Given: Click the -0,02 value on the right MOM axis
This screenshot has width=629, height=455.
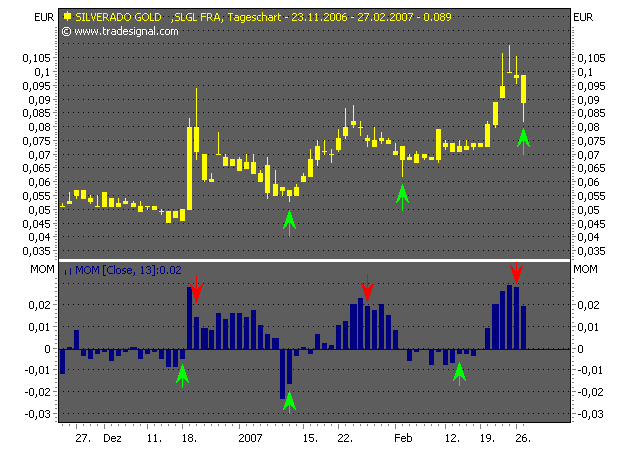Looking at the screenshot, I should click(590, 392).
